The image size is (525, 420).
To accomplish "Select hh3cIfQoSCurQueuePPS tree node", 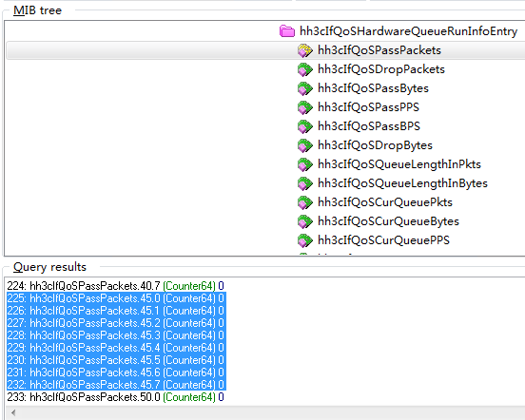I will [x=383, y=240].
